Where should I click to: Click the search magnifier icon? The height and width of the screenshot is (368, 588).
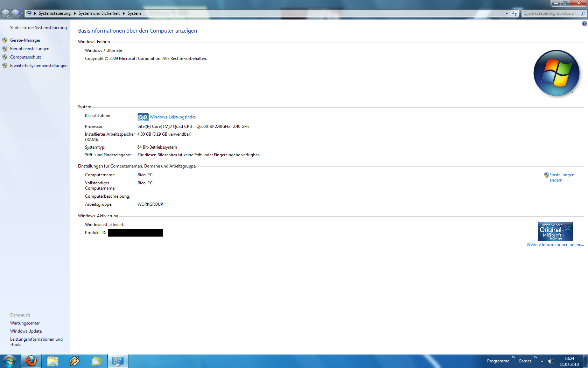point(583,13)
